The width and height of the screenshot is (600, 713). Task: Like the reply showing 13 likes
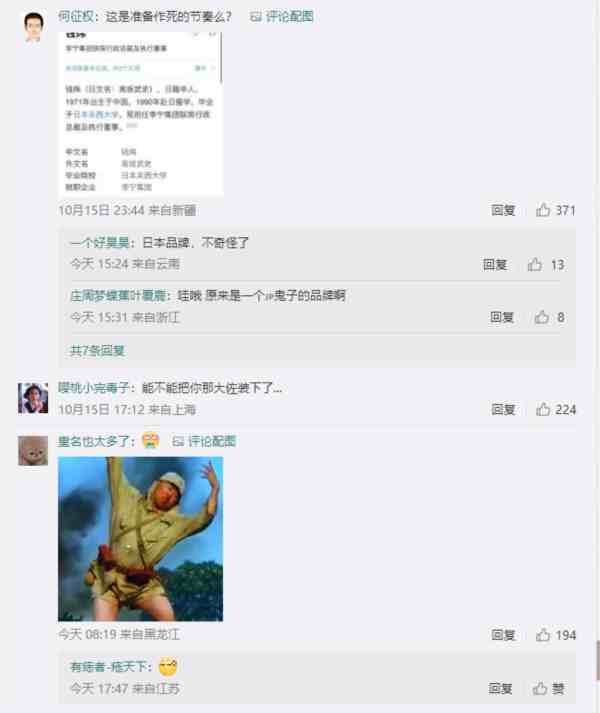[546, 264]
